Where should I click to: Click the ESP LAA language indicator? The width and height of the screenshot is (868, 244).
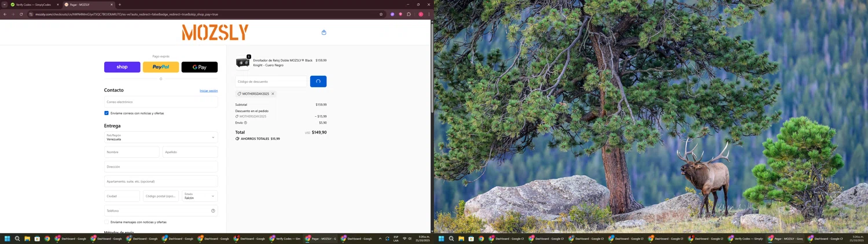click(396, 238)
